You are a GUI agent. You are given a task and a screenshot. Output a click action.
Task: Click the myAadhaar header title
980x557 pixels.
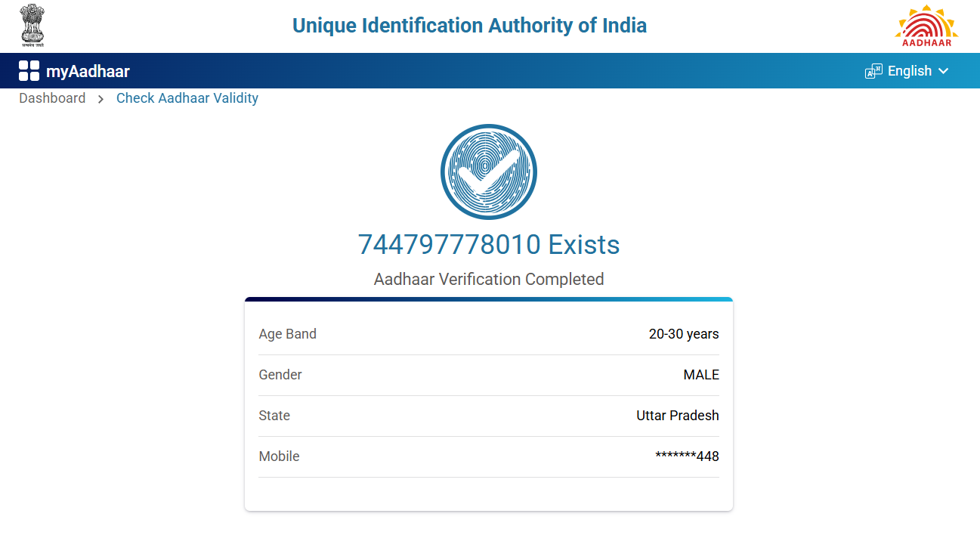click(88, 72)
